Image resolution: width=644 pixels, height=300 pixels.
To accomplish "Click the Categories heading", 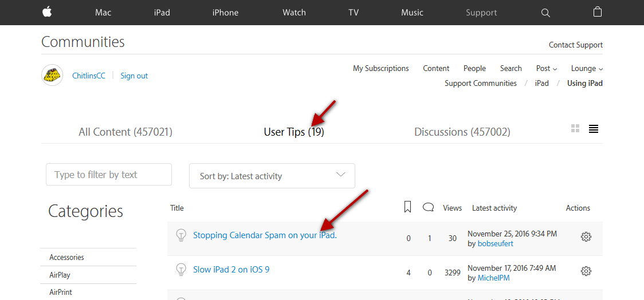I will [x=85, y=211].
